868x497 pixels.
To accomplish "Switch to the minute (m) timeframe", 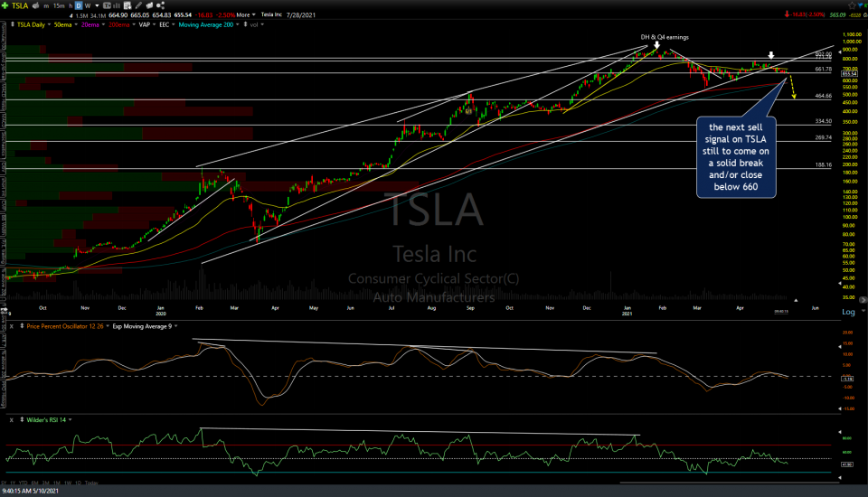I will (x=46, y=5).
